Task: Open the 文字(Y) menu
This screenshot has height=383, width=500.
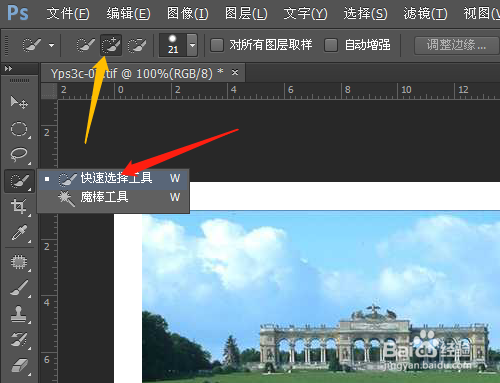Action: [305, 14]
